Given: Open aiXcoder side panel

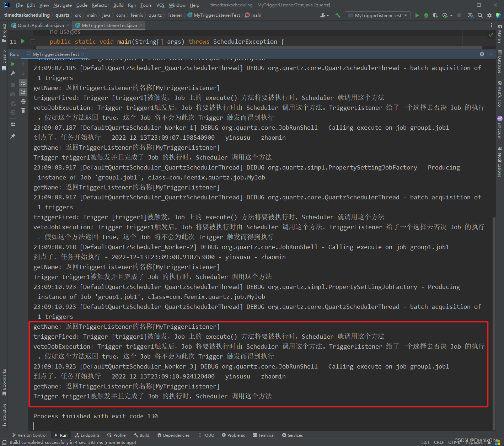Looking at the screenshot, I should 500,127.
